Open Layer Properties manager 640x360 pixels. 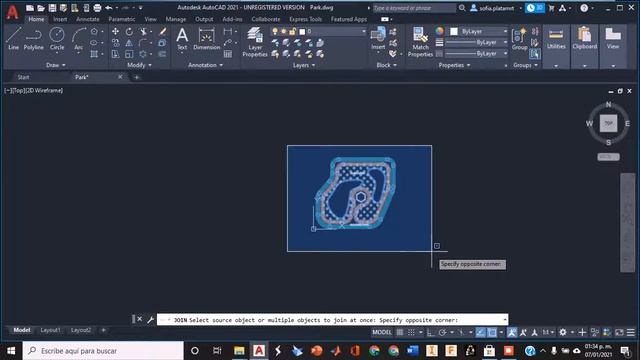pyautogui.click(x=255, y=42)
